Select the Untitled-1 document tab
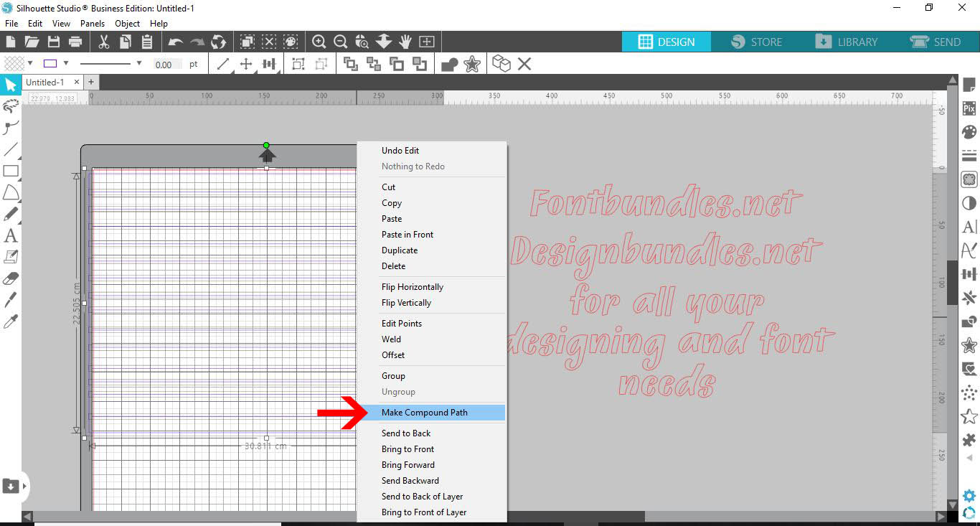The width and height of the screenshot is (980, 526). click(45, 83)
